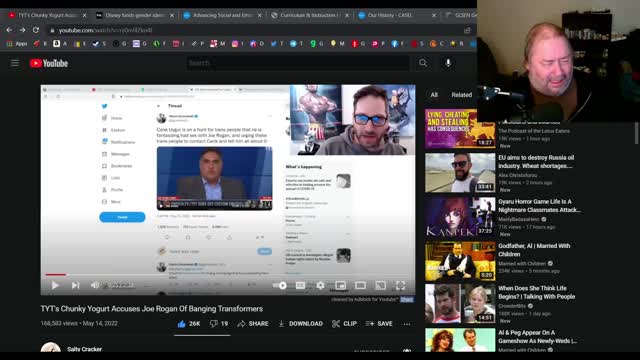Enter fullscreen mode in the player
The image size is (640, 360).
(400, 285)
